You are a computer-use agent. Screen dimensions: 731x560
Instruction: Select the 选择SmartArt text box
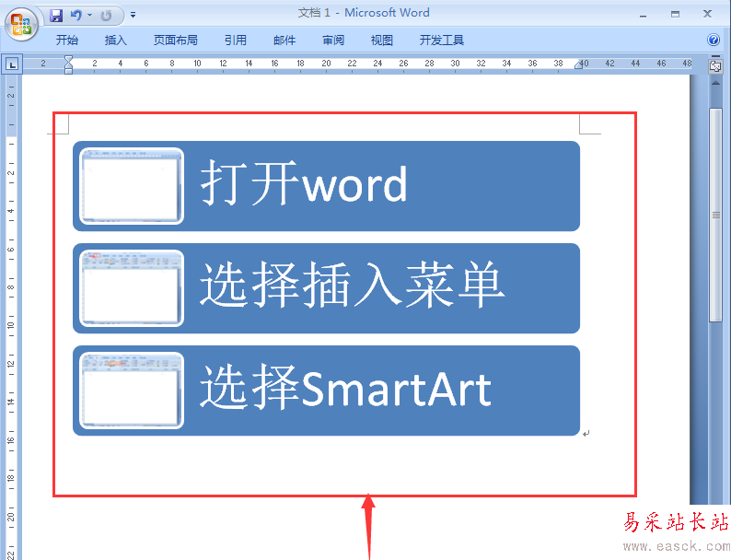coord(345,389)
